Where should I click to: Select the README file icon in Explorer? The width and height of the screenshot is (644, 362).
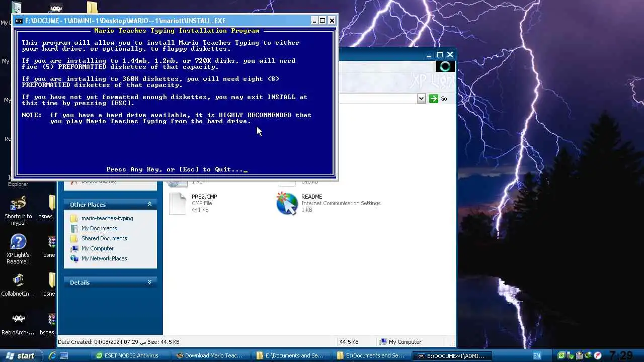coord(287,204)
